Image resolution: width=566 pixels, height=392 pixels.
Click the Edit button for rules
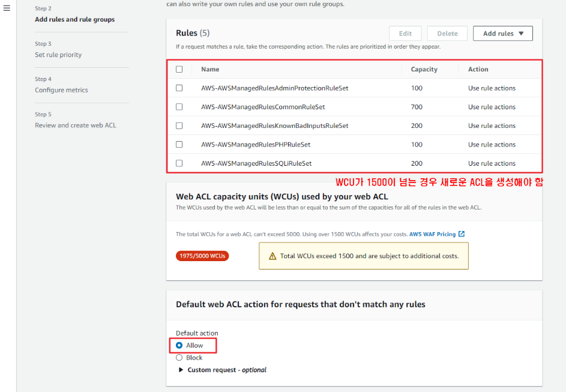tap(405, 33)
